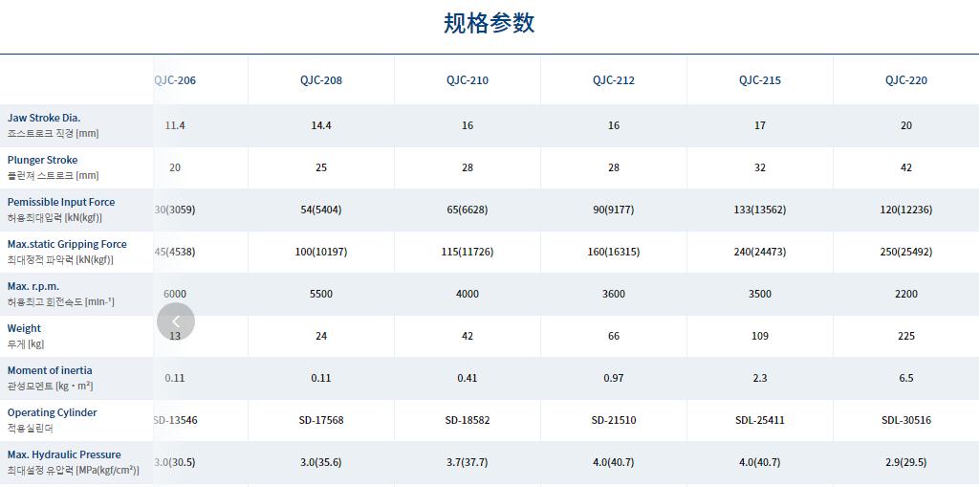This screenshot has height=487, width=980.
Task: Click the Plunger Stroke row label
Action: click(43, 160)
